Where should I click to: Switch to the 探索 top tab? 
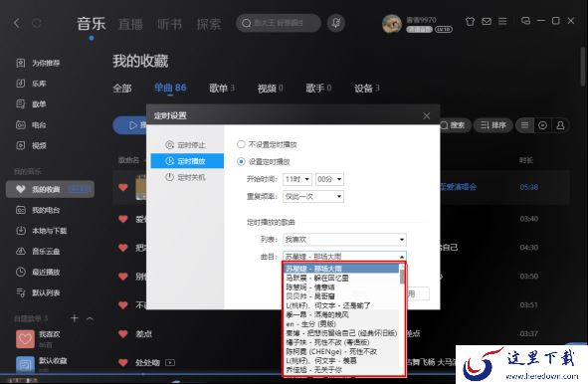click(209, 24)
